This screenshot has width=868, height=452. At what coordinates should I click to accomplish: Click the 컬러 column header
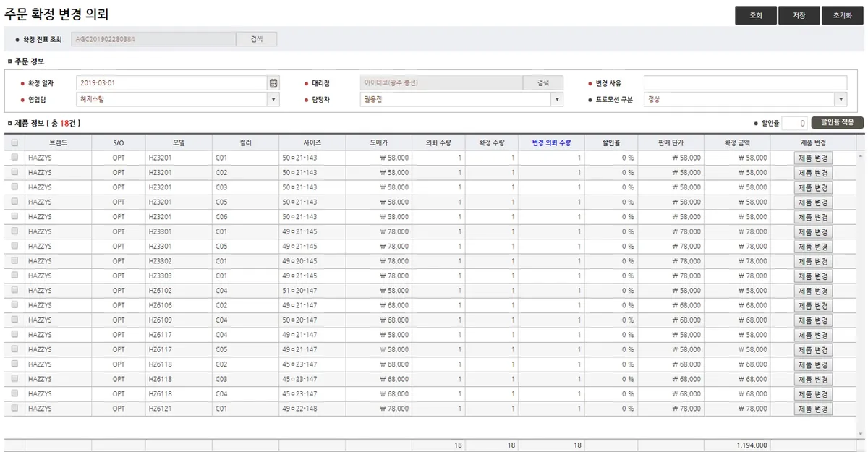coord(246,143)
